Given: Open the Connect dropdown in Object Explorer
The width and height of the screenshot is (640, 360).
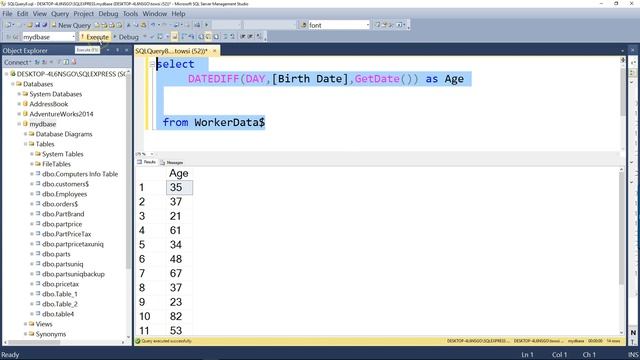Looking at the screenshot, I should coord(18,62).
